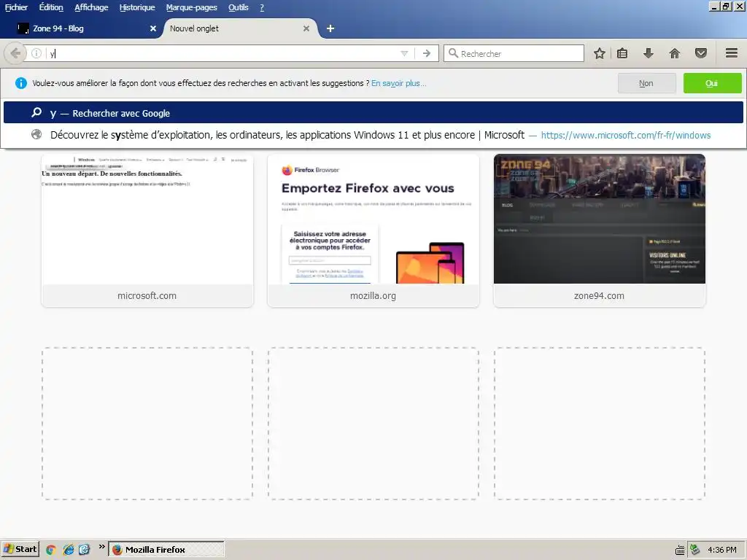The width and height of the screenshot is (747, 560).
Task: Close the Nouvel onglet tab
Action: [x=306, y=28]
